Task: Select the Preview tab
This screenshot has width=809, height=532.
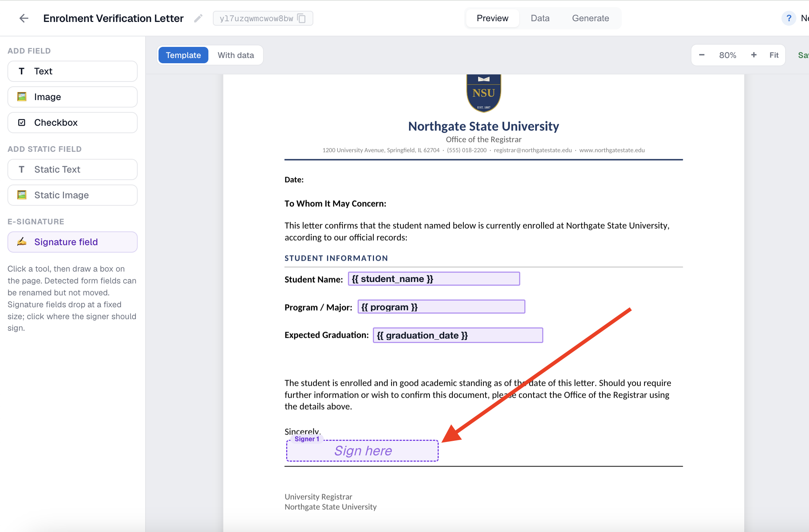Action: [x=492, y=18]
